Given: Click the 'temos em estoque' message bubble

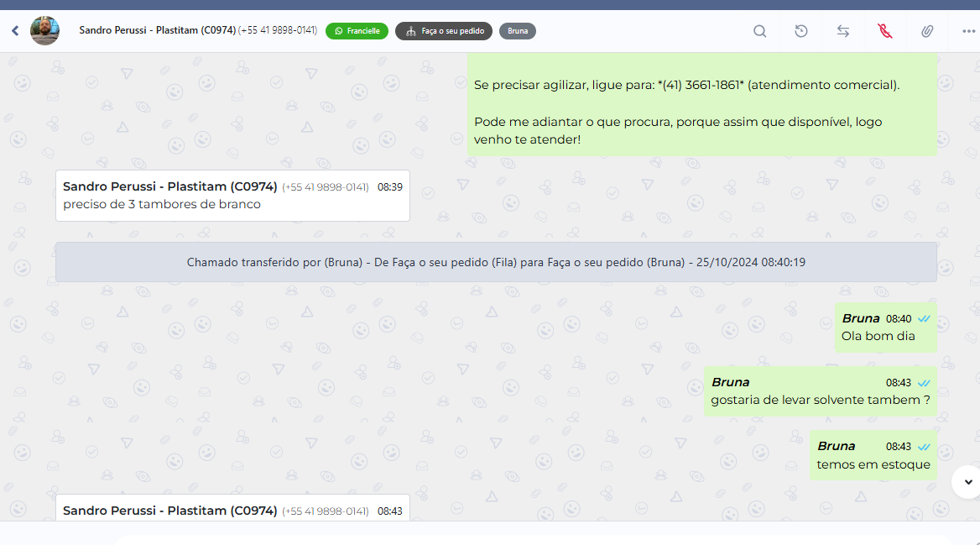Looking at the screenshot, I should (873, 464).
